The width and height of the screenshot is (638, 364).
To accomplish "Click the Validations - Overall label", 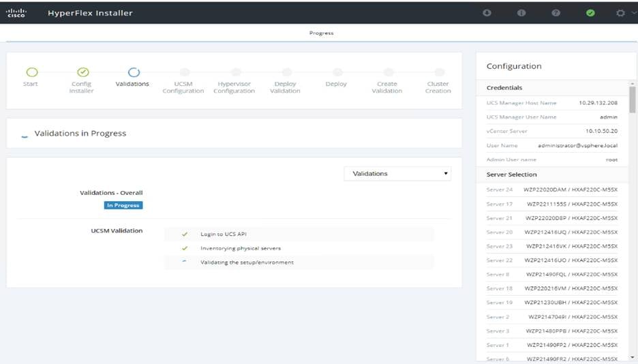I will pos(111,193).
